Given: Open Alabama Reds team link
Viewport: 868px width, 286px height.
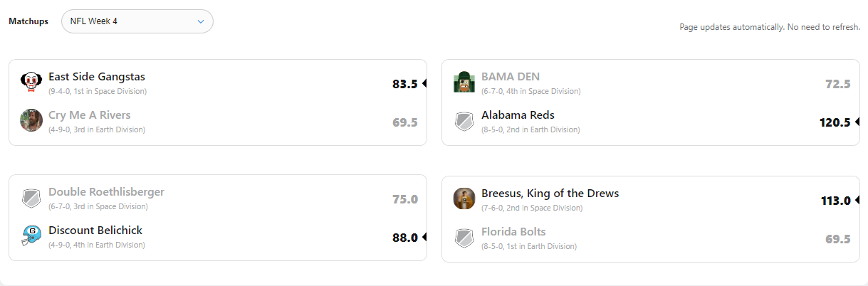Looking at the screenshot, I should coord(518,115).
